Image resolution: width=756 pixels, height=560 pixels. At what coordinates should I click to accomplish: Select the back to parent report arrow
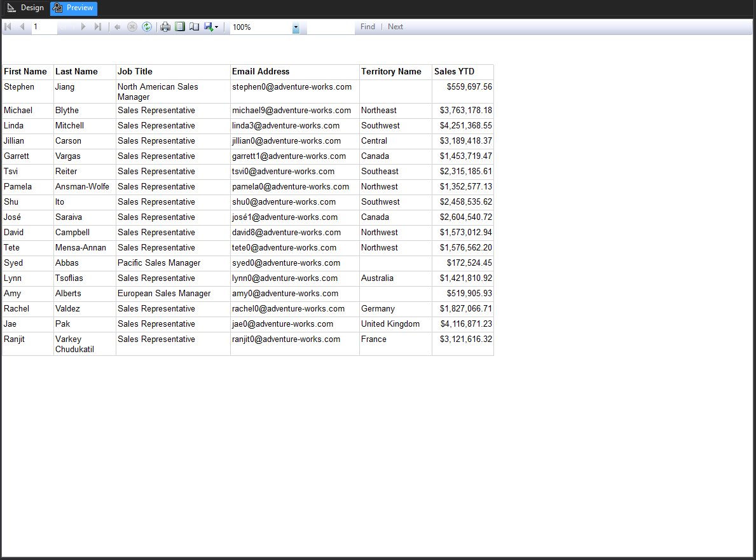[x=117, y=27]
